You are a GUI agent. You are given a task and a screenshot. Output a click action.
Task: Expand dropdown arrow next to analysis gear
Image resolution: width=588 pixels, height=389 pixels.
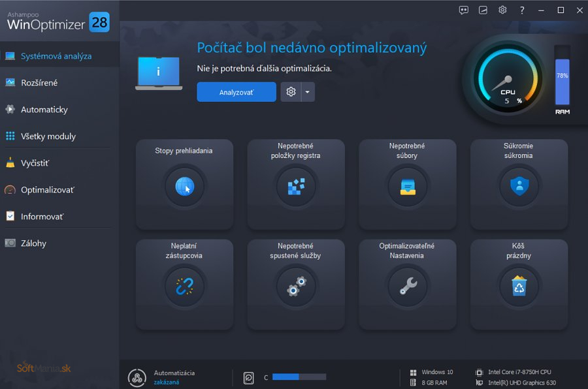308,92
